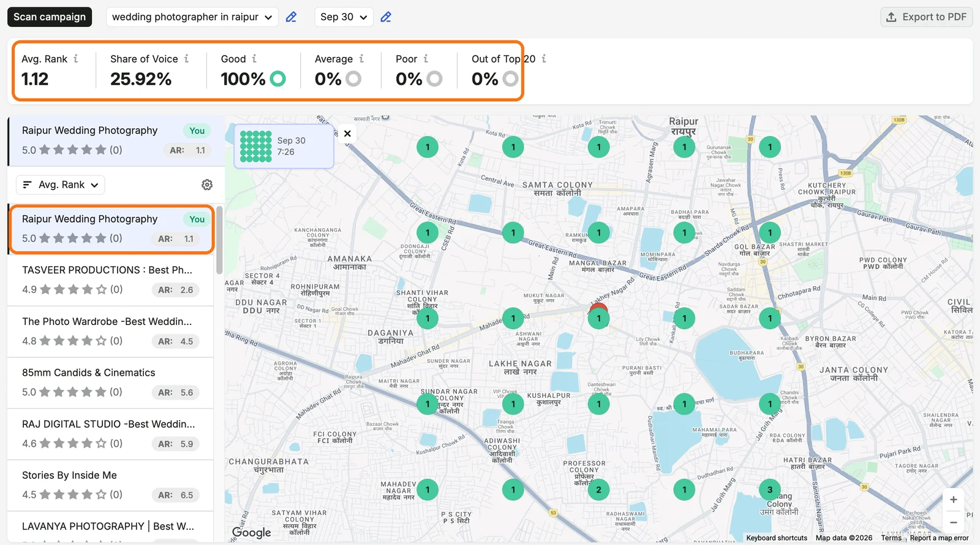The height and width of the screenshot is (545, 980).
Task: Click the edit pencil next to Sep 30
Action: tap(386, 17)
